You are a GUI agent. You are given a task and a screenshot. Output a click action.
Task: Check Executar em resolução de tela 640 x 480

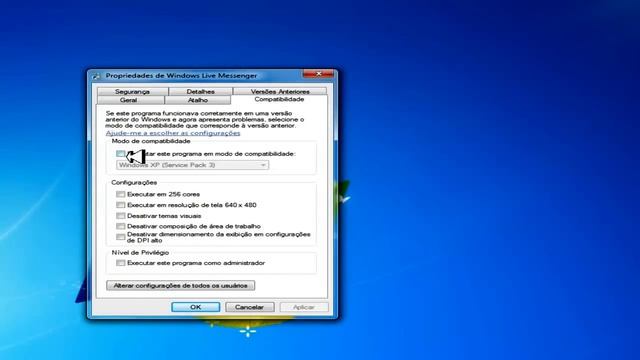point(120,205)
